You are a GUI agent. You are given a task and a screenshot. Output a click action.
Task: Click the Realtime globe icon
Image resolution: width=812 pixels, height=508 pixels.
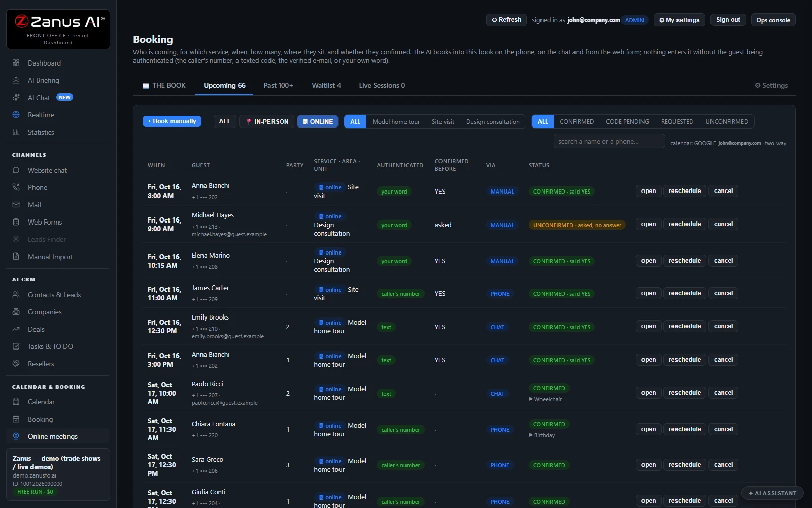coord(16,115)
